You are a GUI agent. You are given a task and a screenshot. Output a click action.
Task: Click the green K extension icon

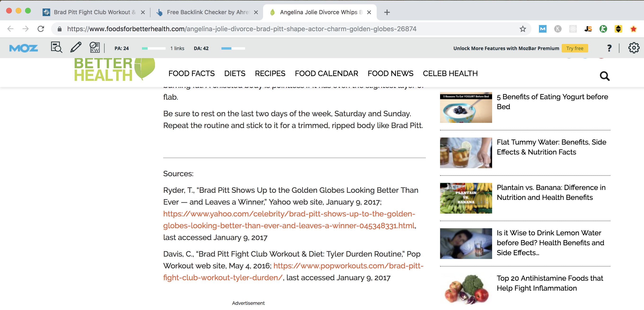coord(603,29)
